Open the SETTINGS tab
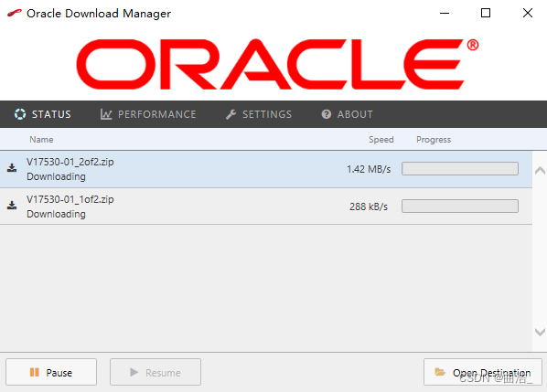Image resolution: width=547 pixels, height=392 pixels. (x=259, y=114)
